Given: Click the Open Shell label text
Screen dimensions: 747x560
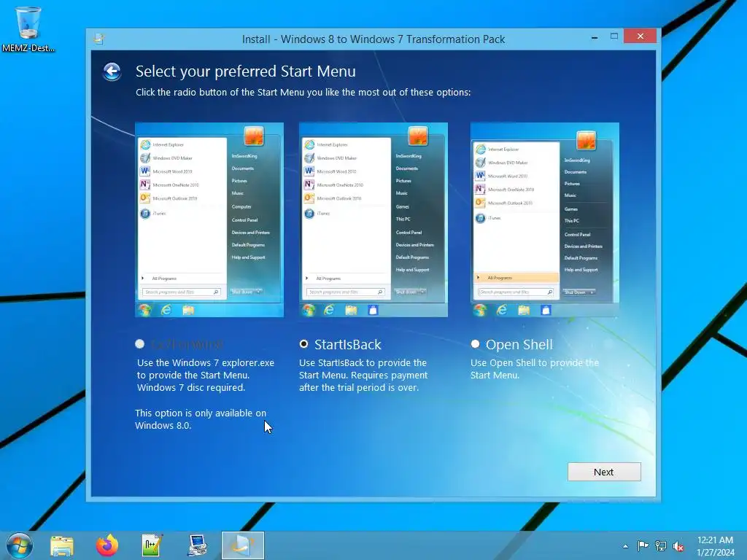Looking at the screenshot, I should 519,344.
